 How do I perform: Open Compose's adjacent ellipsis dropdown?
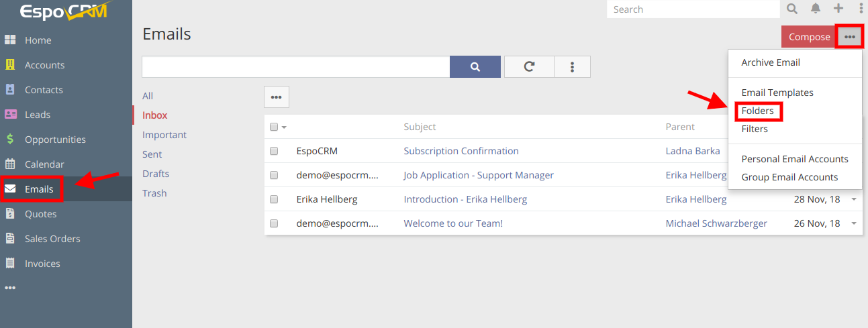850,37
